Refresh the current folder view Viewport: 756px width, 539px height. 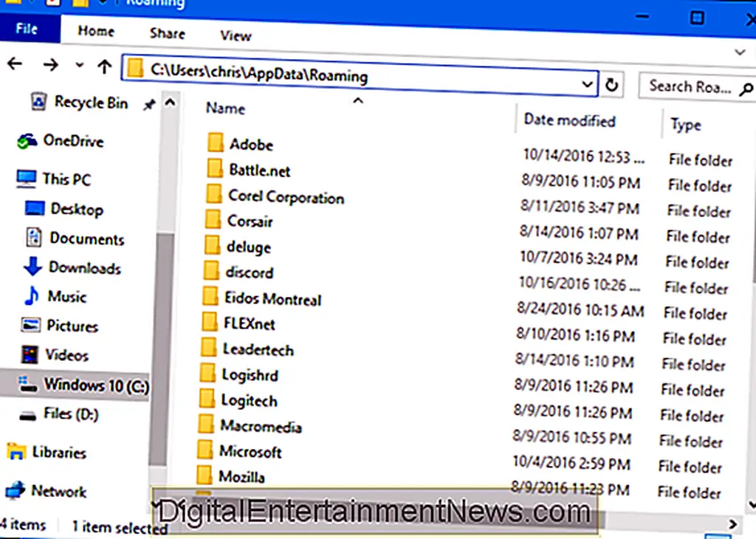pyautogui.click(x=611, y=85)
